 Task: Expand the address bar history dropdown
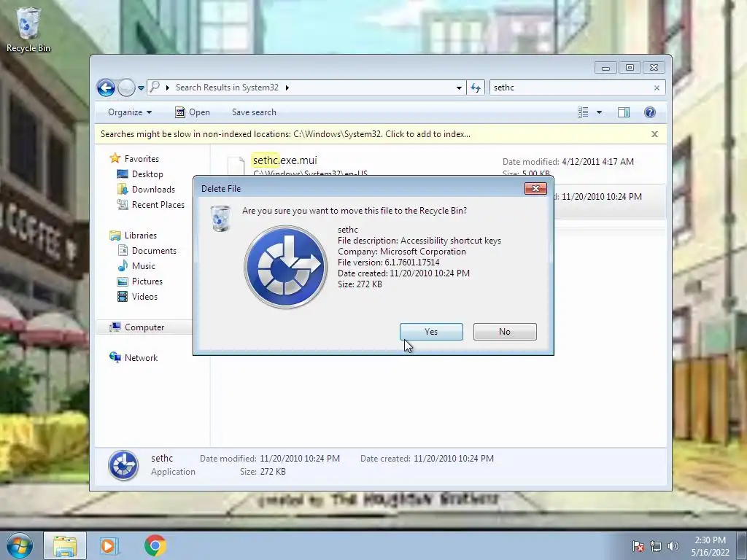[x=459, y=87]
